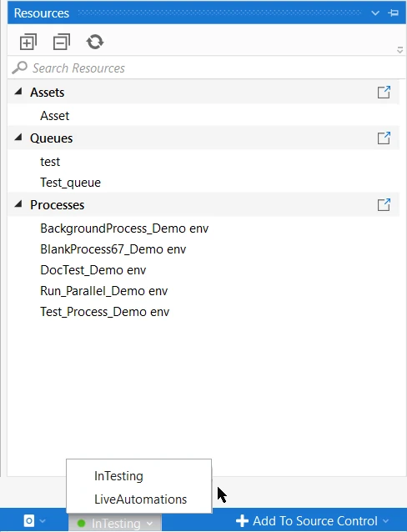Image resolution: width=407 pixels, height=532 pixels.
Task: Collapse the Processes section
Action: 18,204
